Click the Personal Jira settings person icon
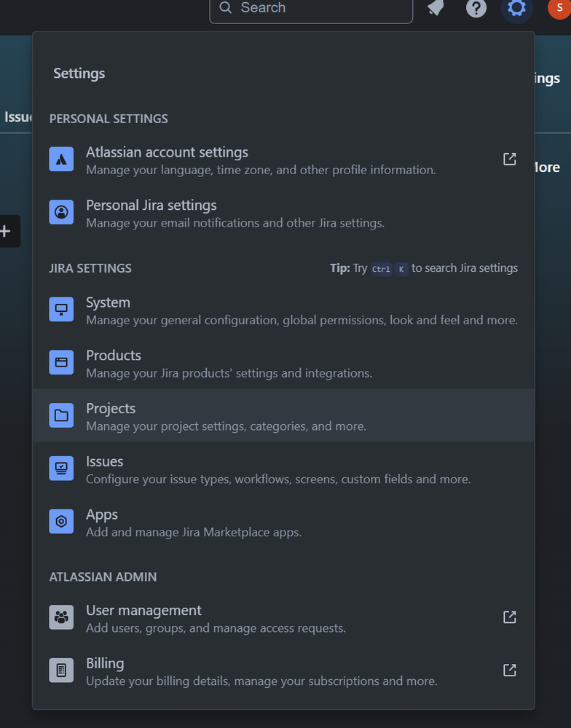 61,212
